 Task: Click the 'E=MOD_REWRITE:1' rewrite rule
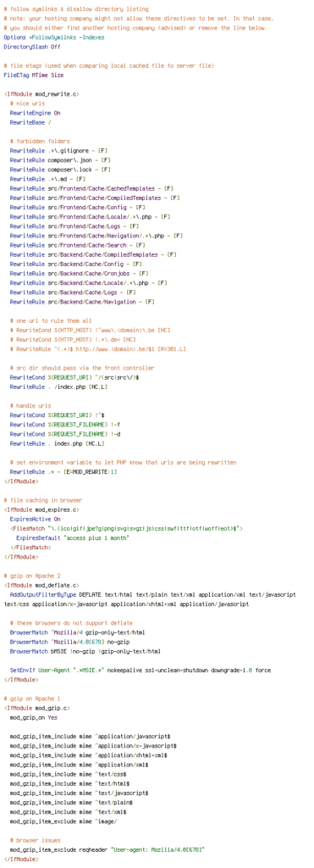click(x=63, y=471)
